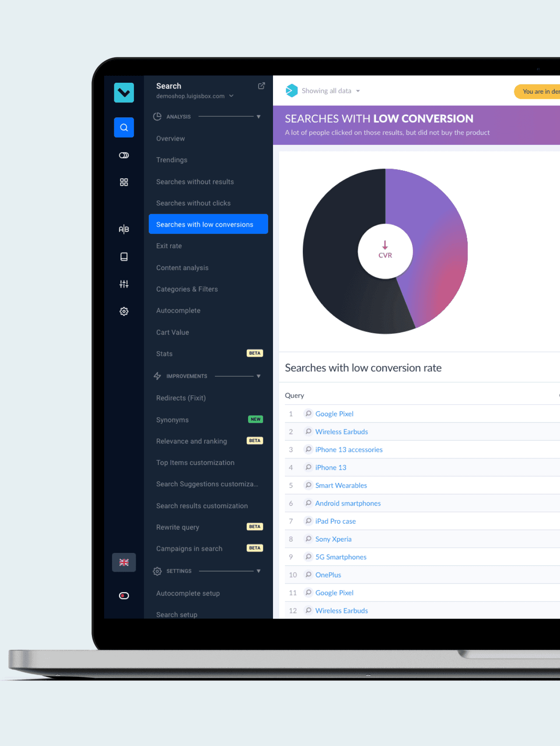The image size is (560, 746).
Task: Open the 'iPhone 13 accessories' query link
Action: point(349,450)
